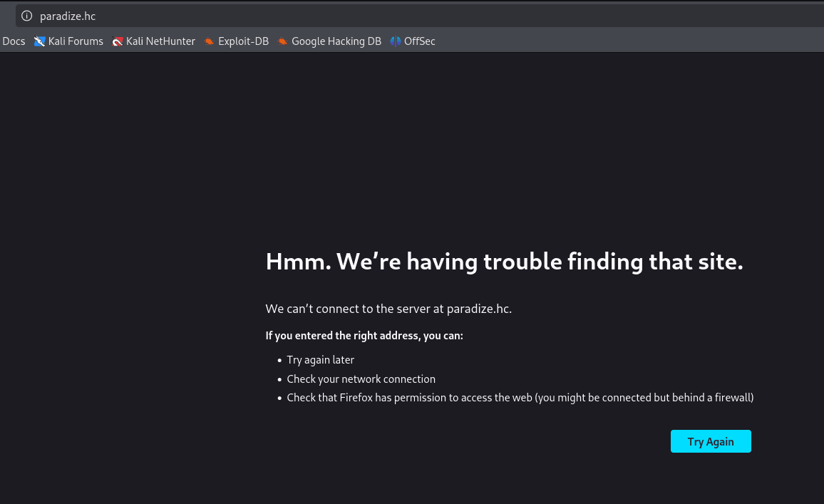Click the 'Check that Firefox has permission' bullet
The width and height of the screenshot is (824, 504).
click(x=520, y=398)
